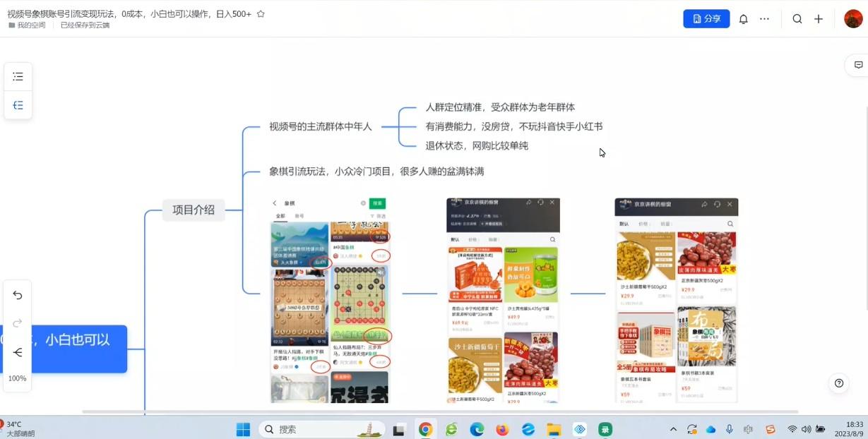Image resolution: width=868 pixels, height=439 pixels.
Task: Switch to mind map view
Action: point(18,105)
